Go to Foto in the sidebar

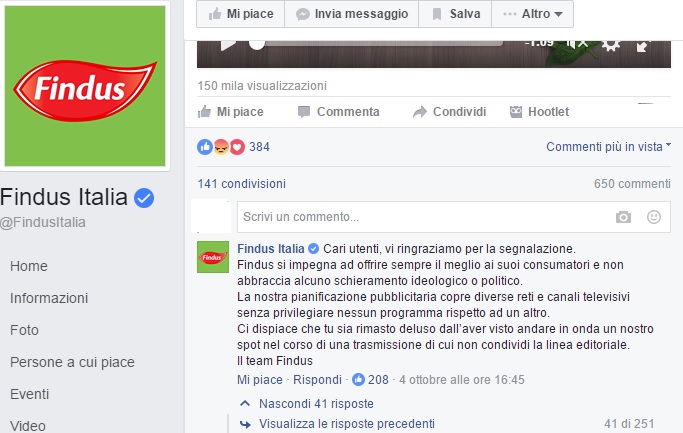tap(24, 330)
